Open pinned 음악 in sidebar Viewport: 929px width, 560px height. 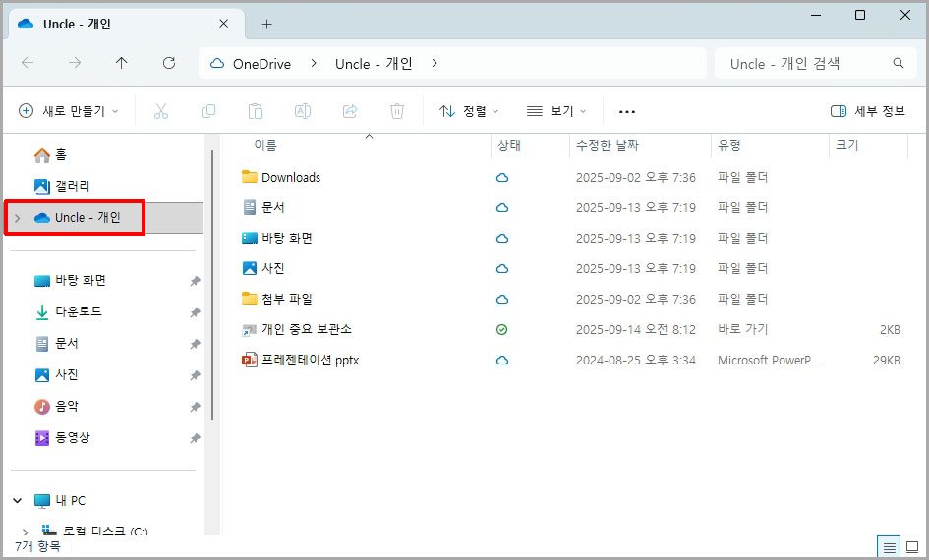(57, 406)
